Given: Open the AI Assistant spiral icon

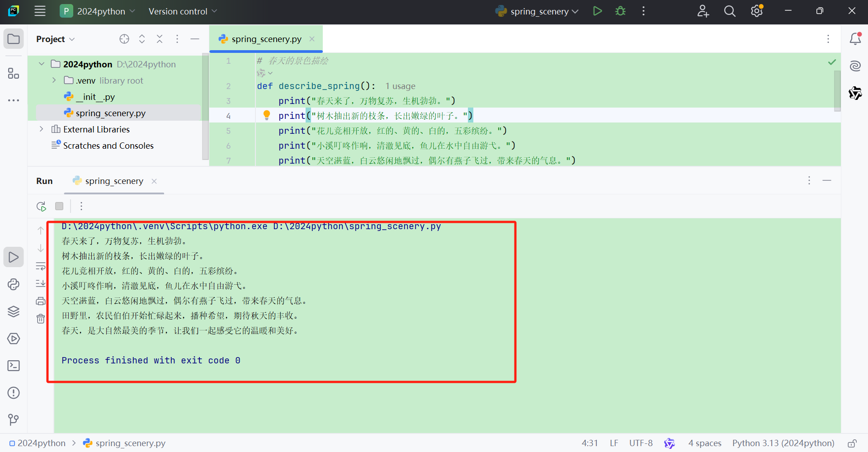Looking at the screenshot, I should (x=855, y=66).
